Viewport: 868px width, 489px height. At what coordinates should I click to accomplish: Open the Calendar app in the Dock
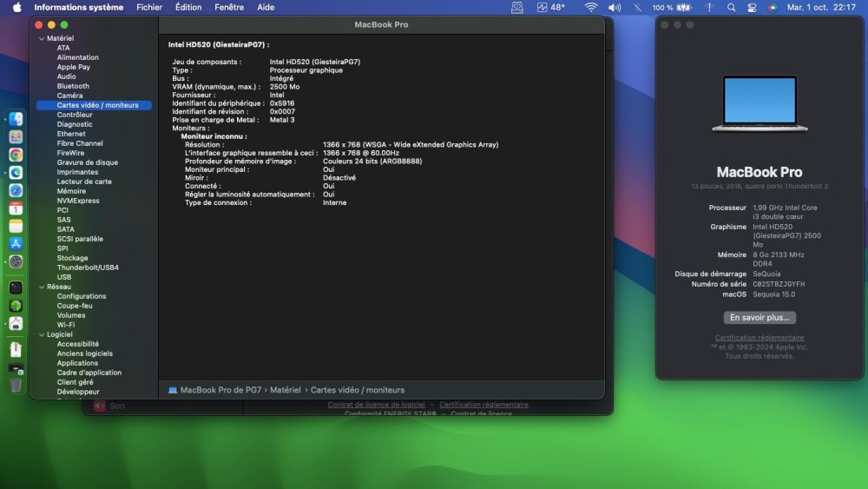[16, 208]
